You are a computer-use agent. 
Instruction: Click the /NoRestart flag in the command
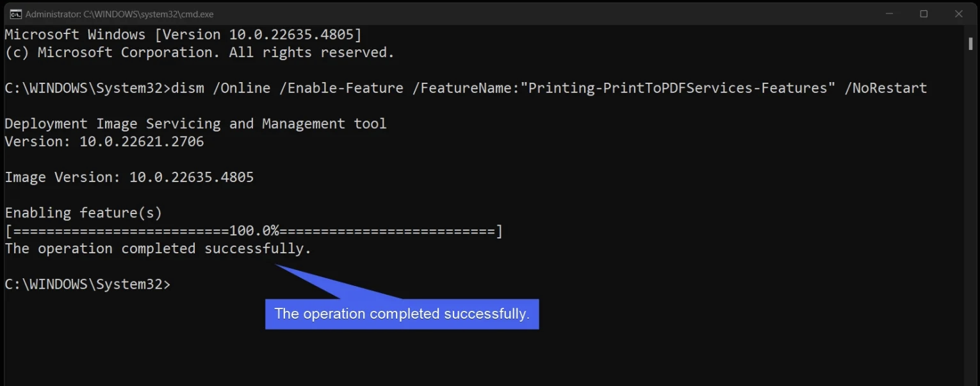885,88
